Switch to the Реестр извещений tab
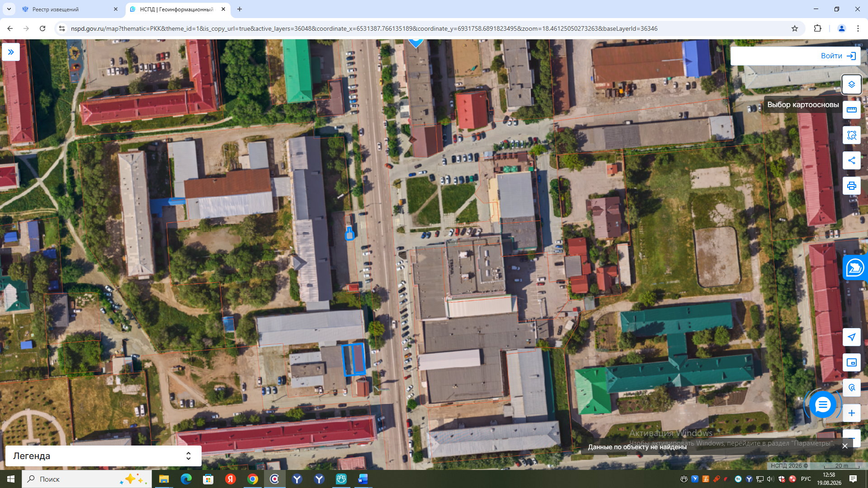This screenshot has height=488, width=868. click(70, 9)
